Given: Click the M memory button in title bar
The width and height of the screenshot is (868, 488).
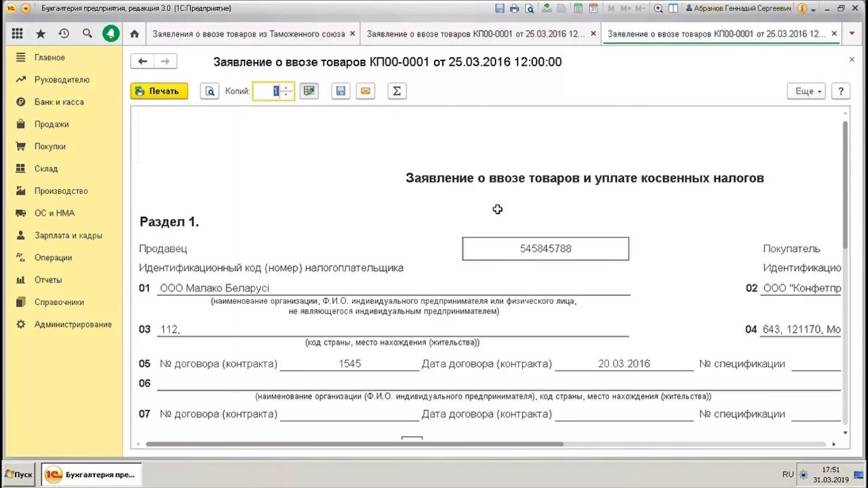Looking at the screenshot, I should tap(610, 8).
